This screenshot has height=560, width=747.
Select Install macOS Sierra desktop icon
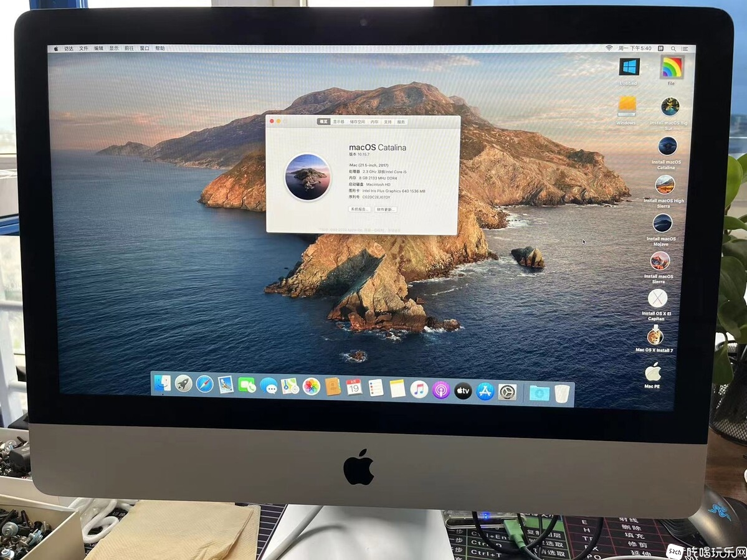tap(659, 261)
